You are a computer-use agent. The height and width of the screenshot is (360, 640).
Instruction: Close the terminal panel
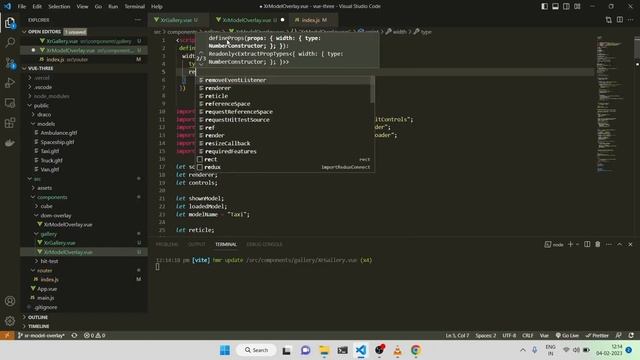coord(630,244)
